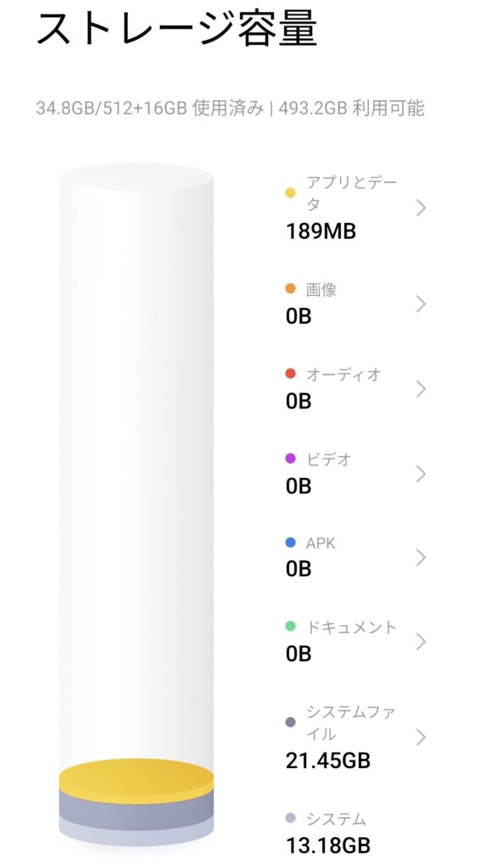The height and width of the screenshot is (868, 502).
Task: Select the red オーディオ category icon
Action: (292, 372)
